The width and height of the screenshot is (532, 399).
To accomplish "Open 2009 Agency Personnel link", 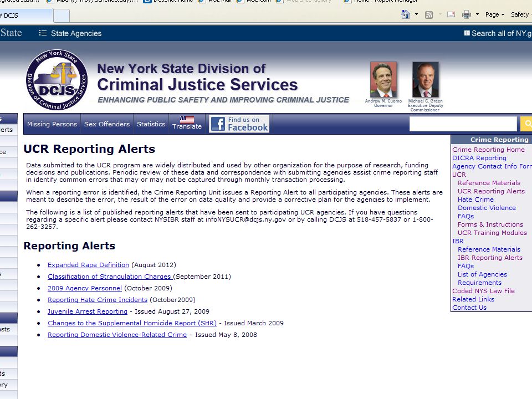I will tap(84, 288).
